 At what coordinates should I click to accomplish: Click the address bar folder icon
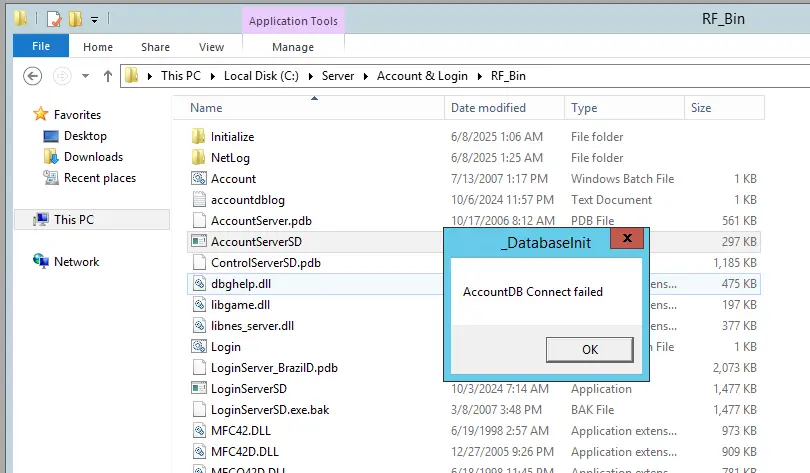tap(132, 75)
